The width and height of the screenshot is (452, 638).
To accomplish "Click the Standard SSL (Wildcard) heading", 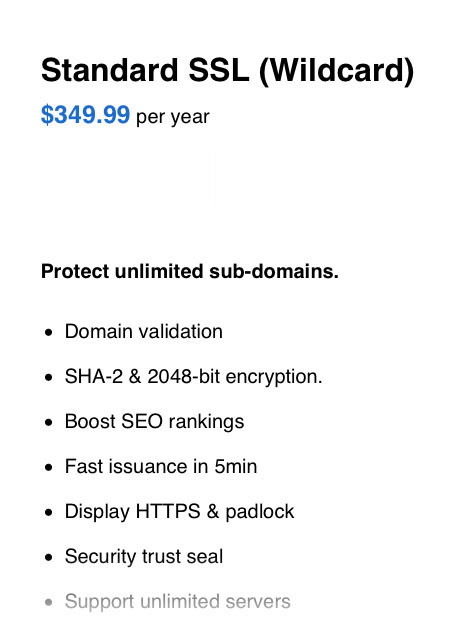I will pyautogui.click(x=227, y=71).
